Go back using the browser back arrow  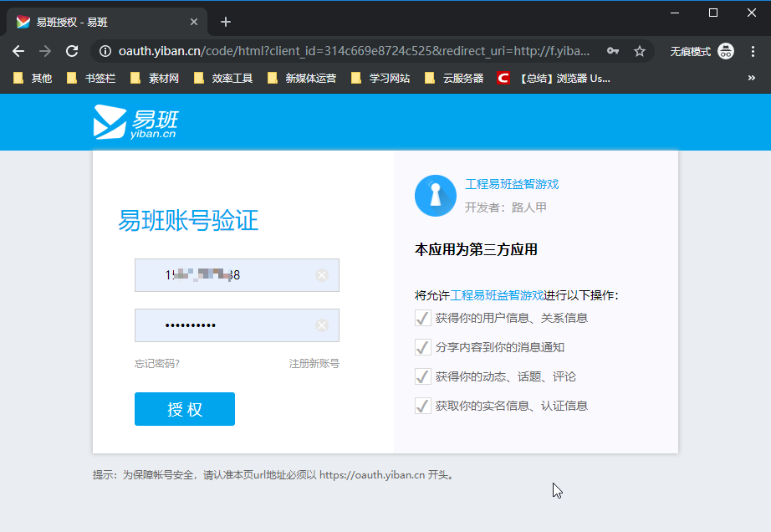pyautogui.click(x=18, y=51)
